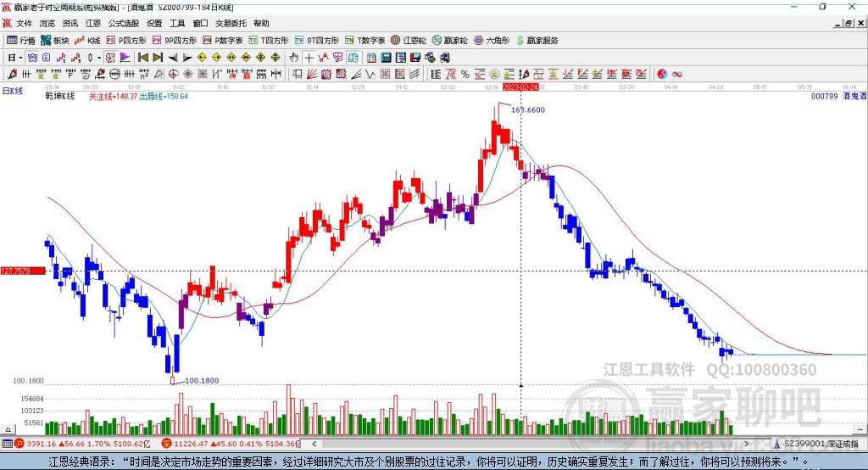Select the percent % tool
The width and height of the screenshot is (868, 470).
[465, 75]
